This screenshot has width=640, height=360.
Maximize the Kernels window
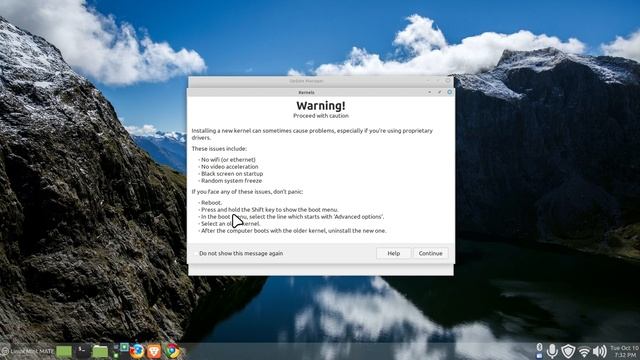tap(439, 92)
